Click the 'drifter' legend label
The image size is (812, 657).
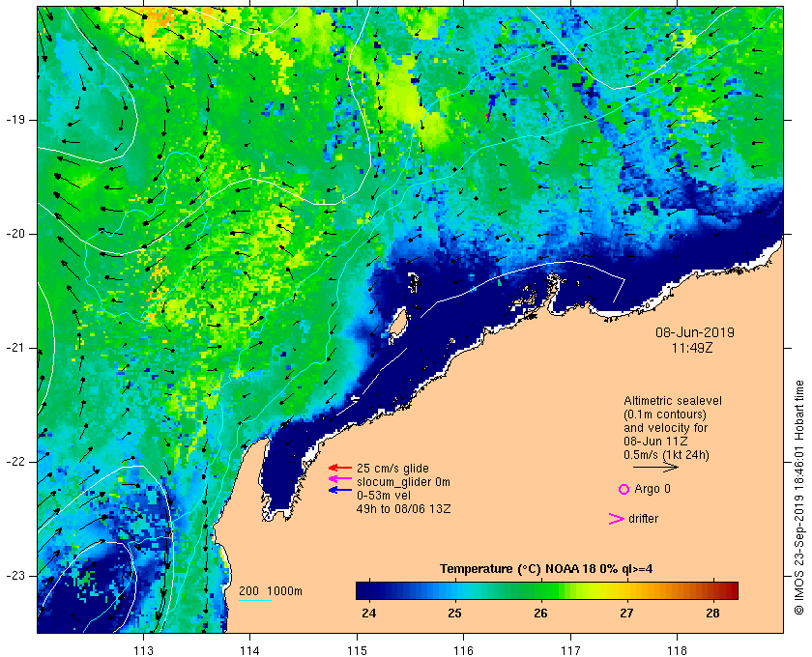point(643,519)
